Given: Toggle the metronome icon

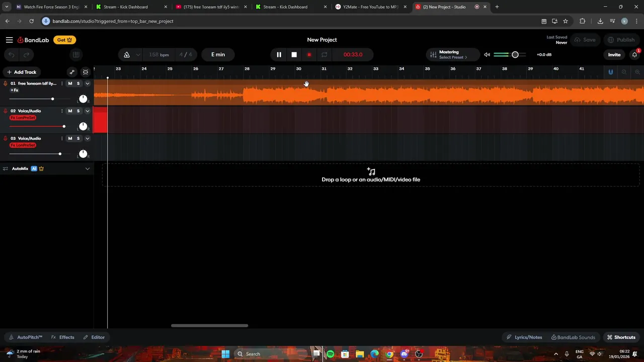Looking at the screenshot, I should tap(127, 54).
